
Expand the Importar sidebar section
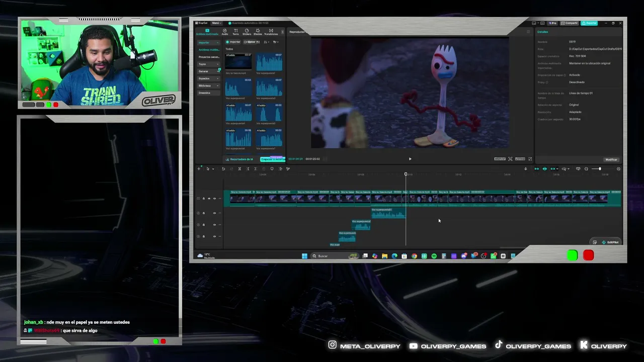(208, 43)
